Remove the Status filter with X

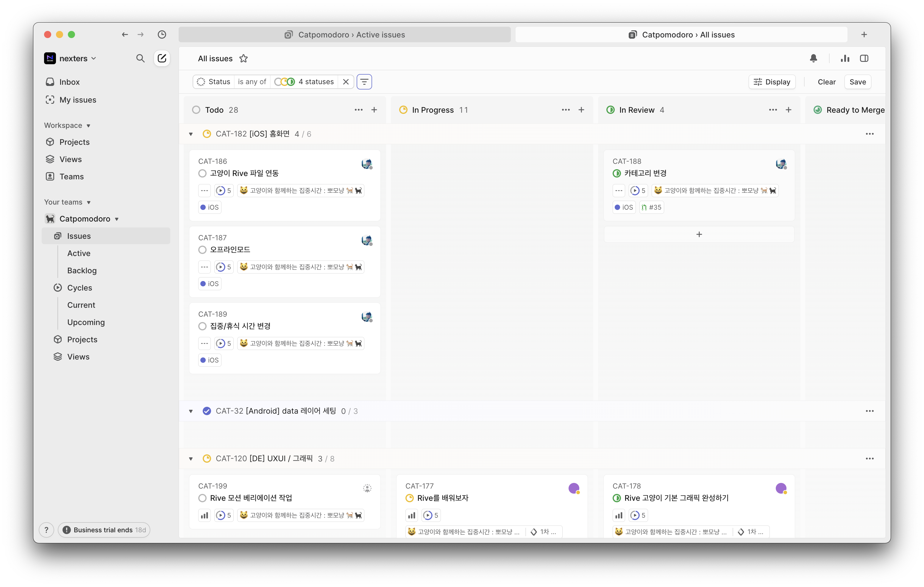(346, 82)
